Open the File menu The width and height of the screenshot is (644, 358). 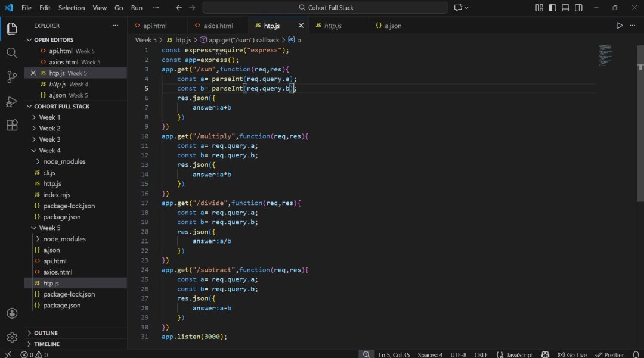point(26,7)
